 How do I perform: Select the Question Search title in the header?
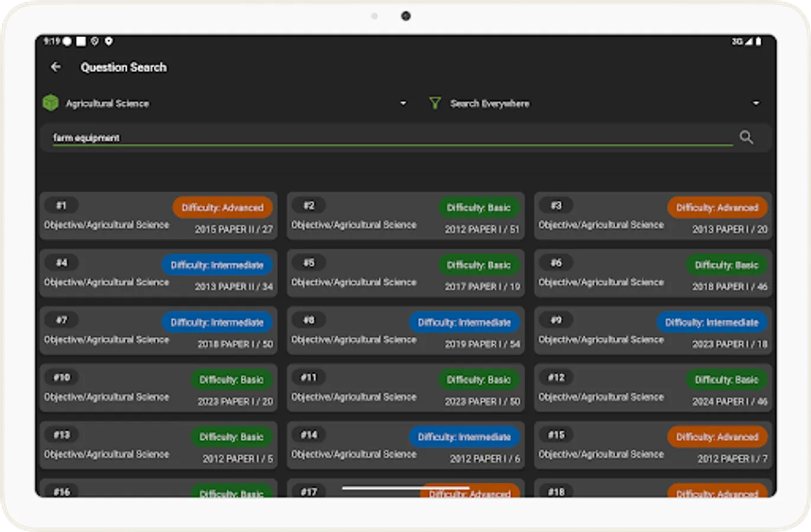click(x=124, y=67)
